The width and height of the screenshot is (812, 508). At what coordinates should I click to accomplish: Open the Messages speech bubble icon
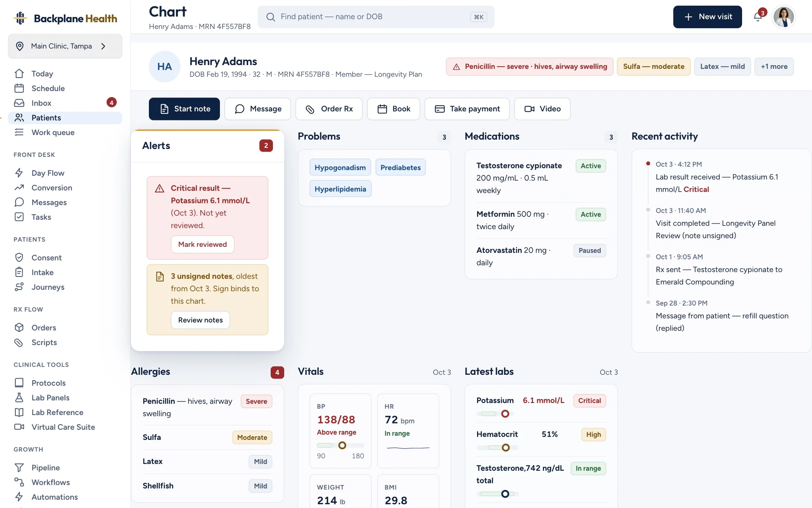point(19,202)
